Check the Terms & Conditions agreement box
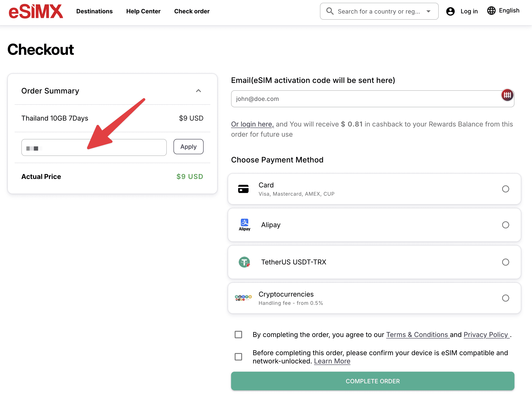Viewport: 532px width, 396px height. coord(238,334)
